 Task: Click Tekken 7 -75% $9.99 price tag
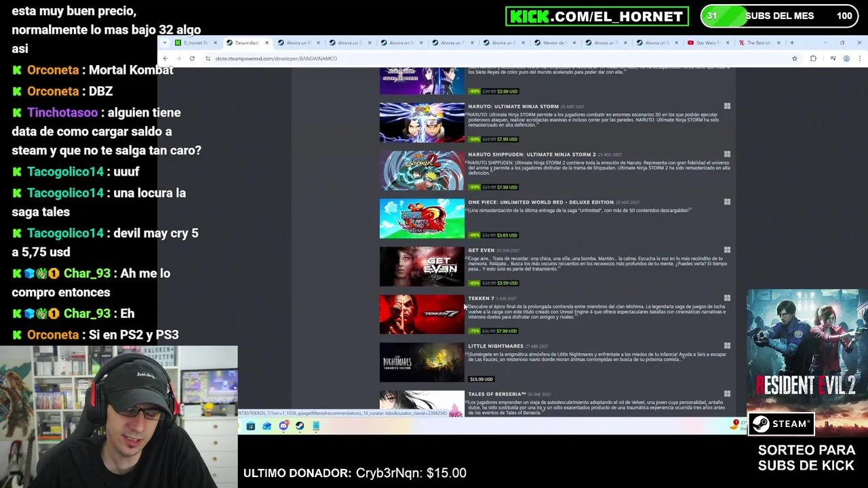point(493,331)
